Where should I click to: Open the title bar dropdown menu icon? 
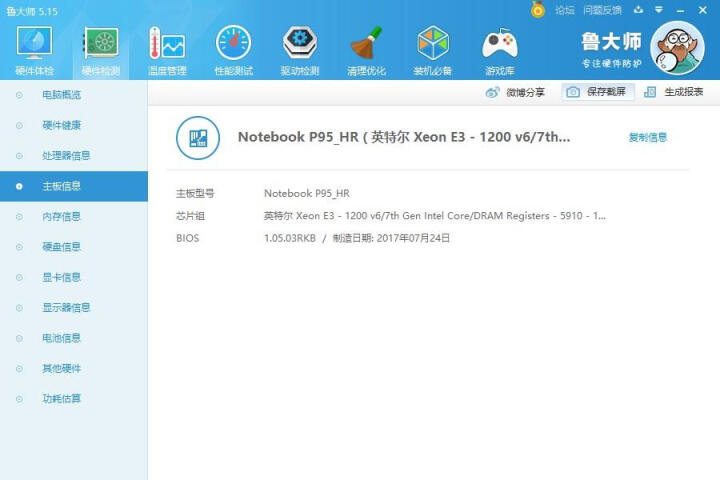coord(659,10)
